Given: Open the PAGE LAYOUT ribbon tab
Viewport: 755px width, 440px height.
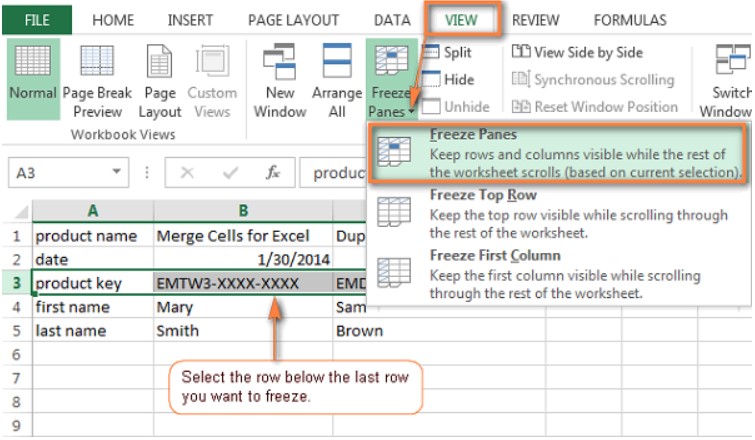Looking at the screenshot, I should point(293,20).
